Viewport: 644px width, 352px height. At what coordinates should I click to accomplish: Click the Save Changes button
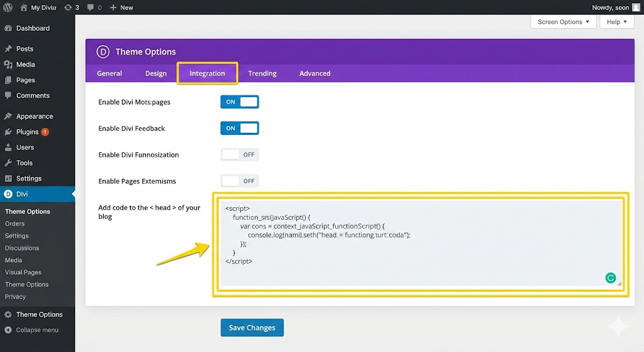tap(252, 327)
